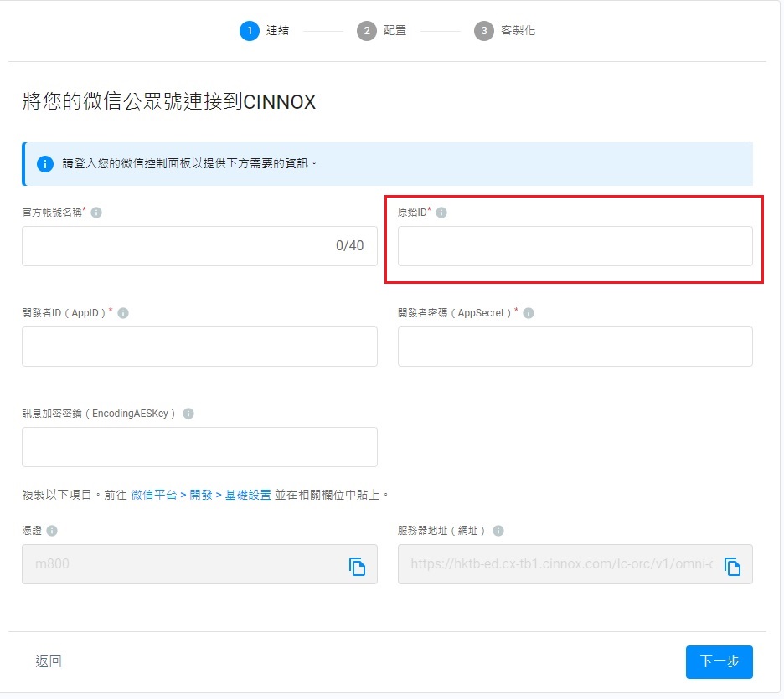The image size is (784, 699).
Task: Click info icon next to 官方帳號名稱
Action: click(x=96, y=213)
